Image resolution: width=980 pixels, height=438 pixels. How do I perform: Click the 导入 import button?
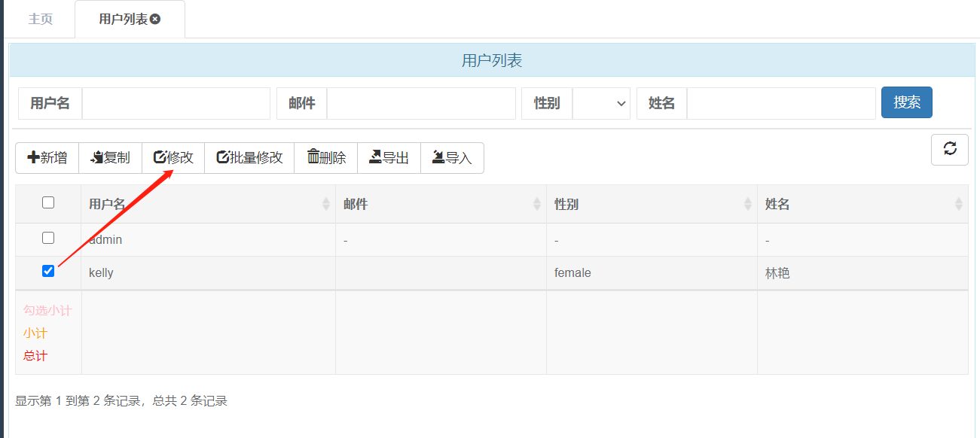(x=452, y=158)
